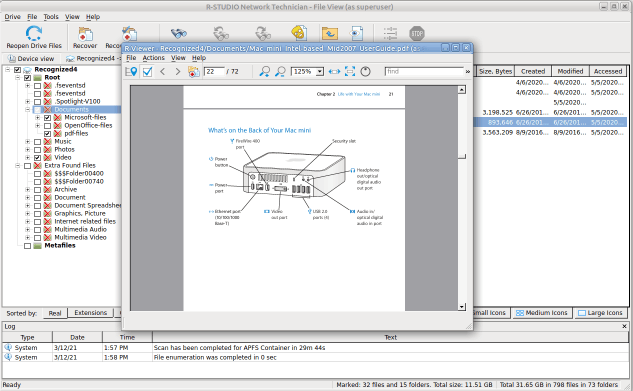The width and height of the screenshot is (633, 391).
Task: Click the gray Stop sign icon
Action: (x=417, y=33)
